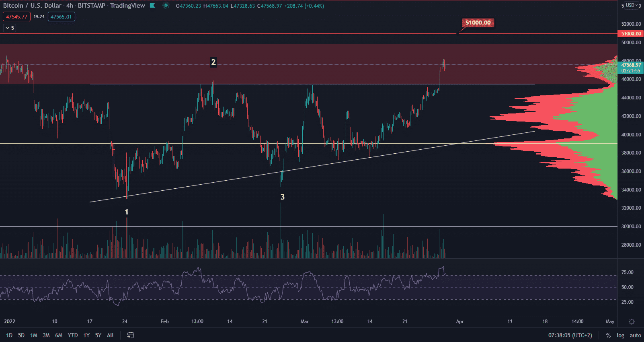Toggle log scale mode
Screen dimensions: 644x342
point(620,335)
